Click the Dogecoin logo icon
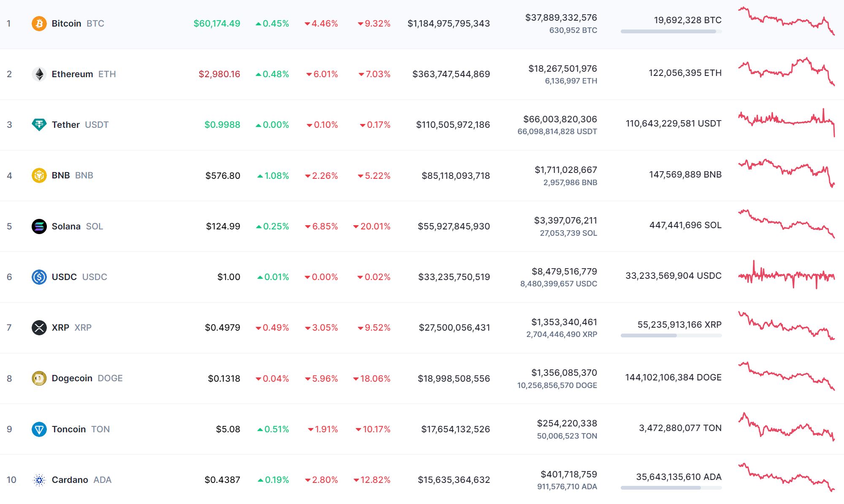This screenshot has height=504, width=844. 39,378
